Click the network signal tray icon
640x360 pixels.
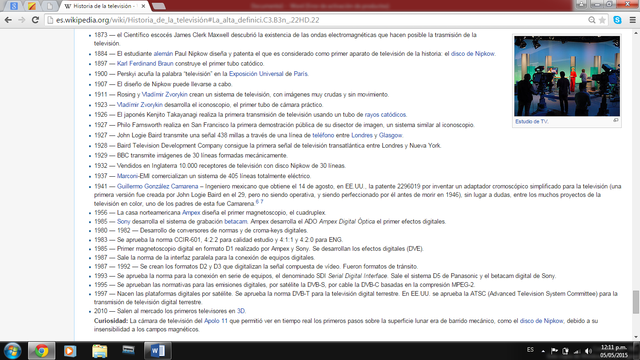click(577, 351)
